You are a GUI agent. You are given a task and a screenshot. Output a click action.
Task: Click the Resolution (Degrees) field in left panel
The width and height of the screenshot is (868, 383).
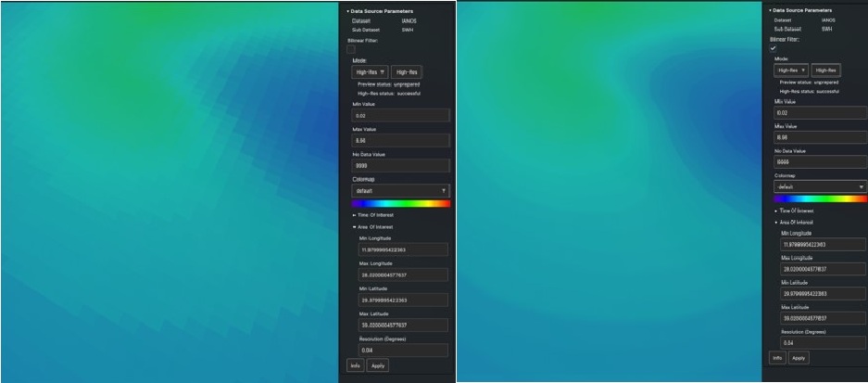(x=400, y=350)
